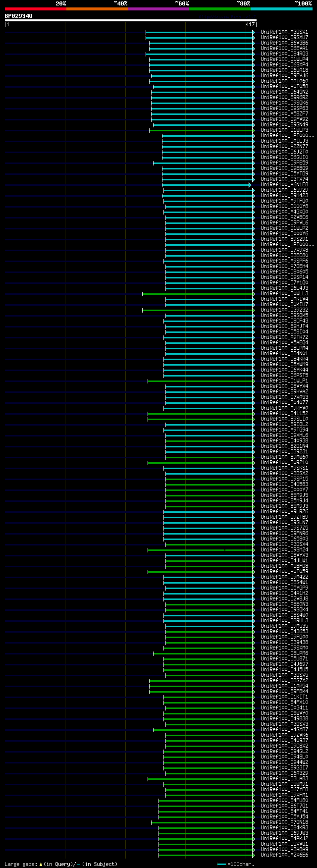317x868 pixels.
Task: Select the UniRef100_A9LRZ6 label
Action: coord(284,512)
